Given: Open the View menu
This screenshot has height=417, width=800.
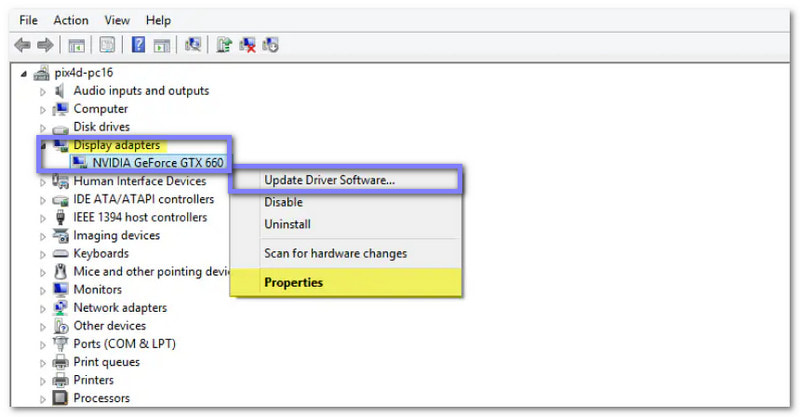Looking at the screenshot, I should point(117,20).
